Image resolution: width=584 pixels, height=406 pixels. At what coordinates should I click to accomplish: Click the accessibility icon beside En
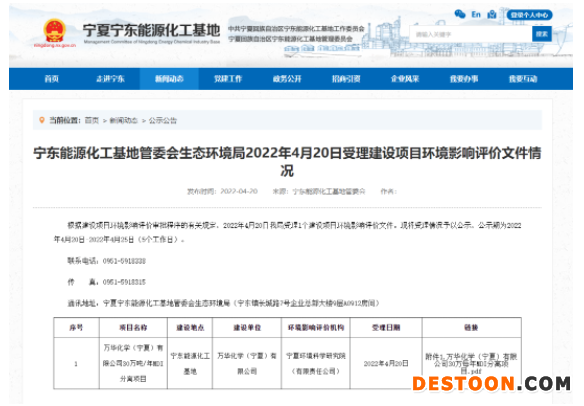[x=492, y=15]
